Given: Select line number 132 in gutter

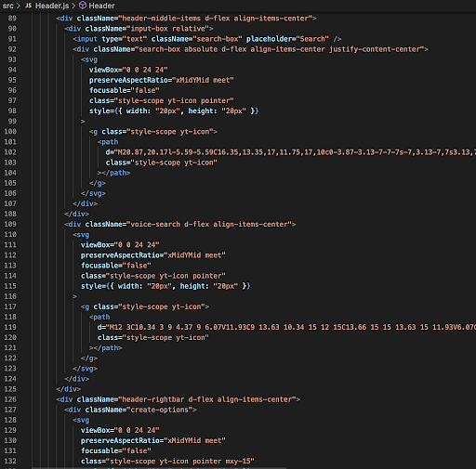Looking at the screenshot, I should [x=10, y=461].
